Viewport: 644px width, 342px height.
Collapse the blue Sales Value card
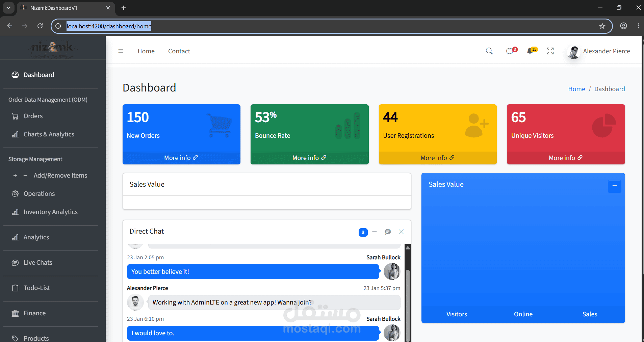(x=615, y=186)
